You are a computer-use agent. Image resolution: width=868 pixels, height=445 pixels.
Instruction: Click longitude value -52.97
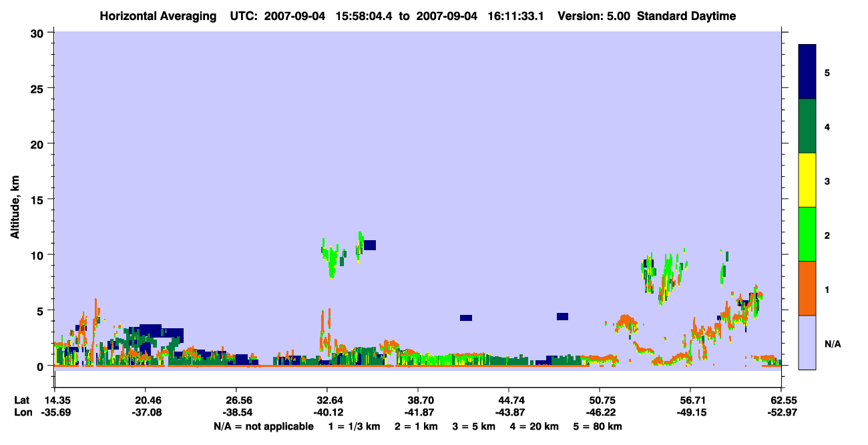tap(781, 412)
